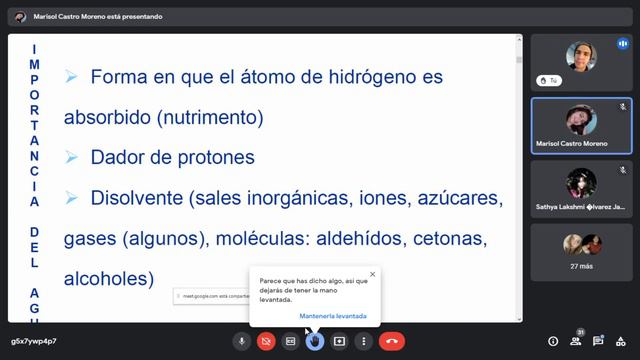This screenshot has height=360, width=640.
Task: Lower hand using the raised hand button
Action: point(315,341)
